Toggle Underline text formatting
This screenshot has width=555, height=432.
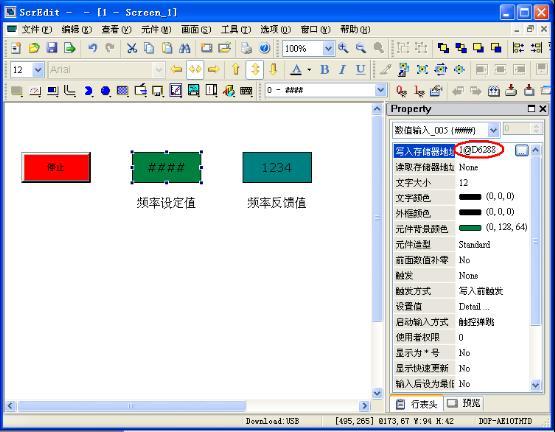coord(360,69)
